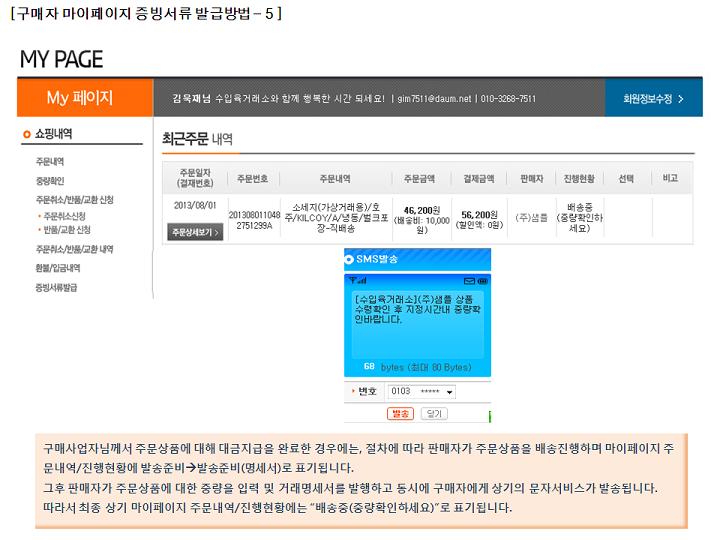This screenshot has width=720, height=540.
Task: Click the SMS발송 circle icon
Action: [x=350, y=260]
